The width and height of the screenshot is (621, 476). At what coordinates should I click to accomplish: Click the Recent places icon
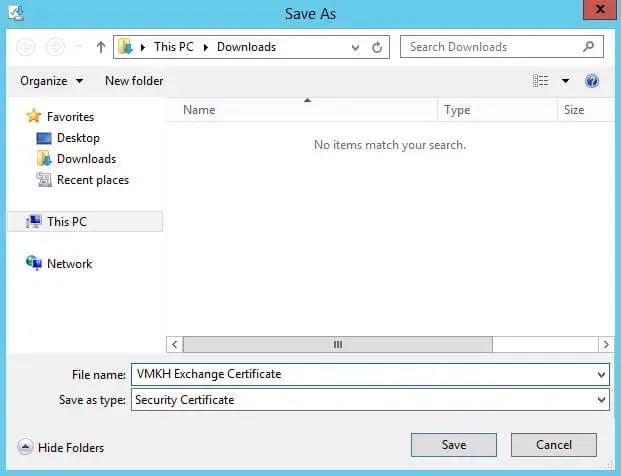(x=44, y=180)
